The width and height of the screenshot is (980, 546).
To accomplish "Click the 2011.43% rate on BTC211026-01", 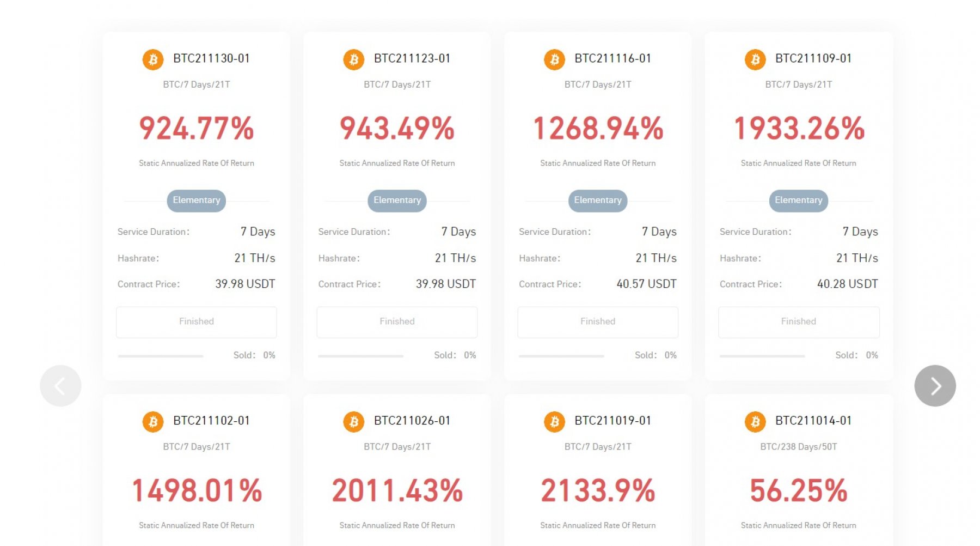I will click(x=397, y=490).
